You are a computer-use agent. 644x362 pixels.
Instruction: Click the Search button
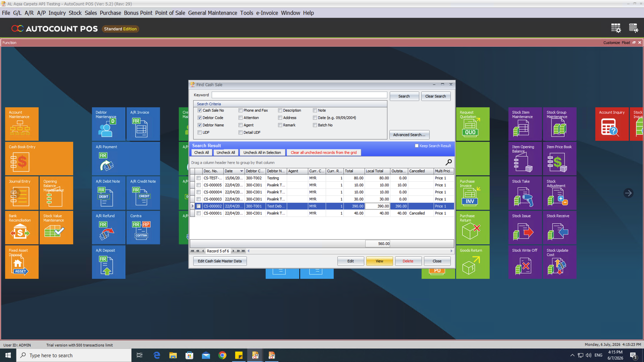click(x=404, y=96)
